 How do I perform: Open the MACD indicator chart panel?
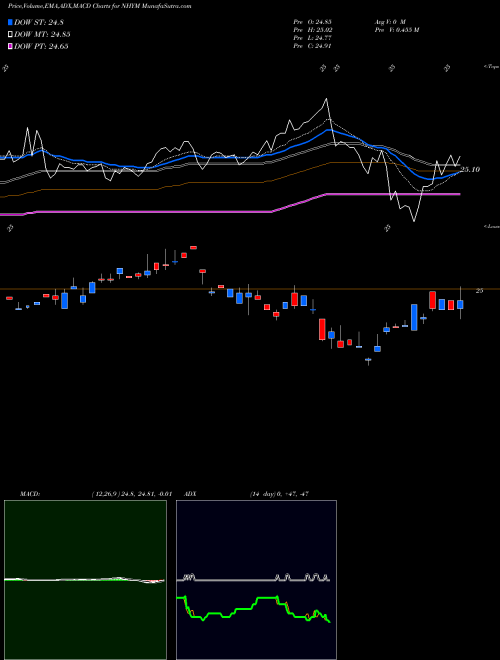(x=85, y=580)
